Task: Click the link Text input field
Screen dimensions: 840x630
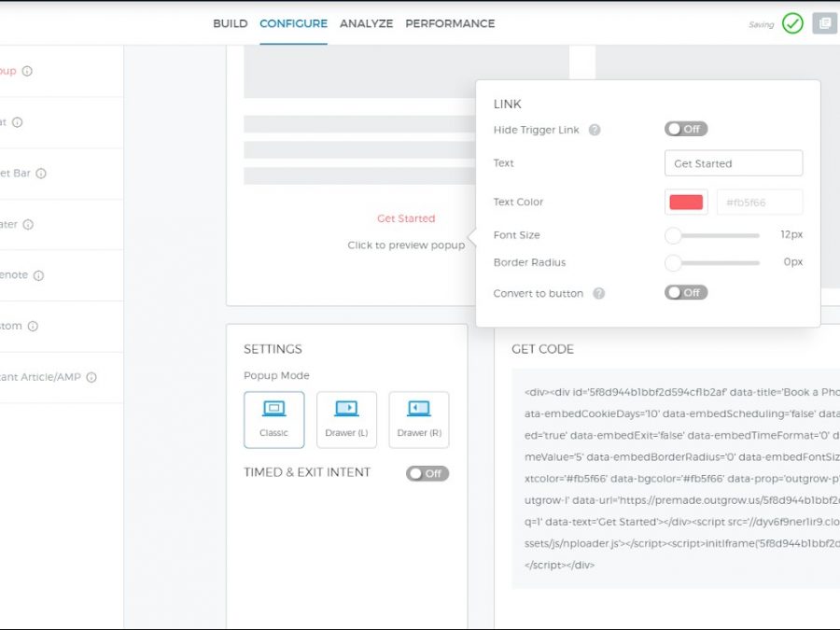Action: 734,163
